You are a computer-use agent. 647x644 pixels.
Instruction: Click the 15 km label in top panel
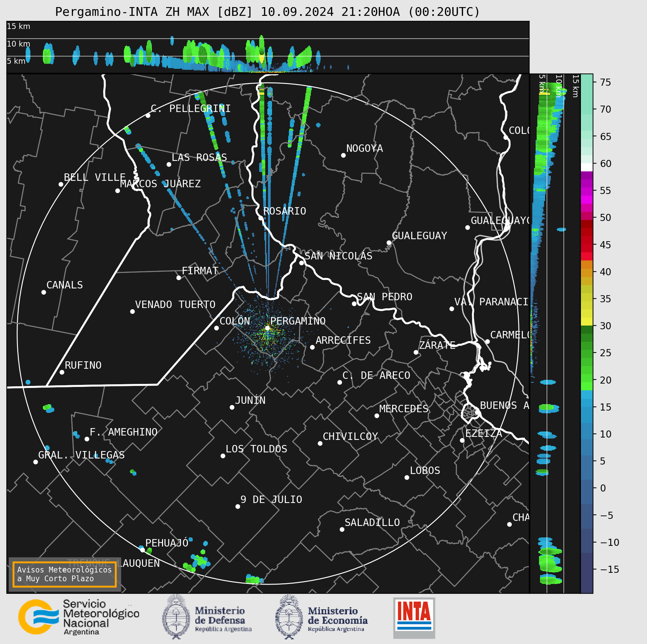(19, 26)
